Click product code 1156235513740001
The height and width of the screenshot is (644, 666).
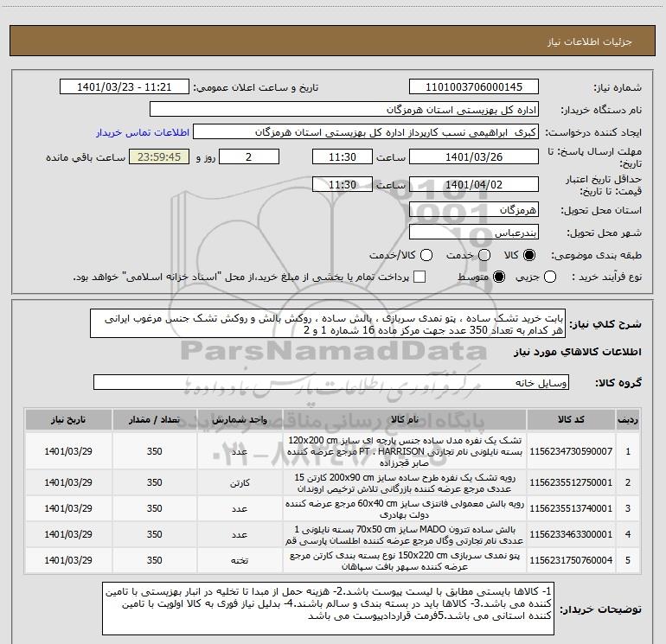(571, 508)
